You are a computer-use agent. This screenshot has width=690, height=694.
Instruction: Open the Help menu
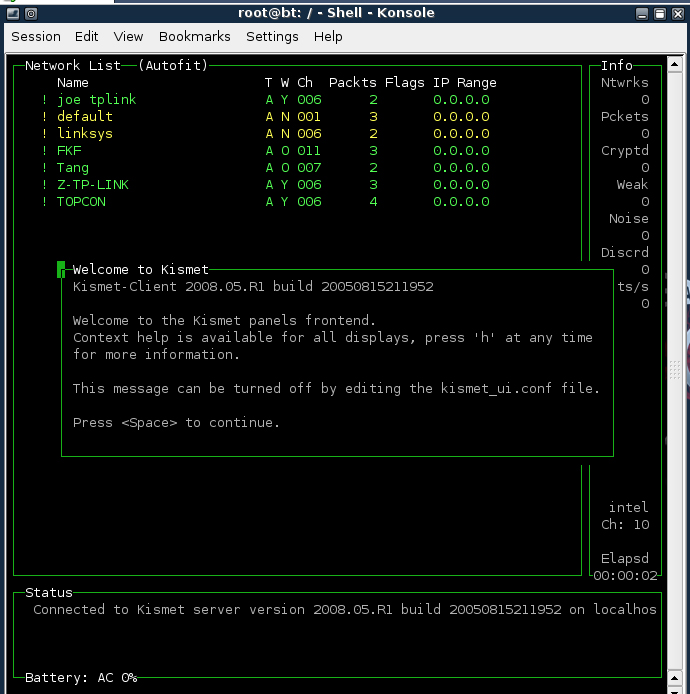(328, 36)
